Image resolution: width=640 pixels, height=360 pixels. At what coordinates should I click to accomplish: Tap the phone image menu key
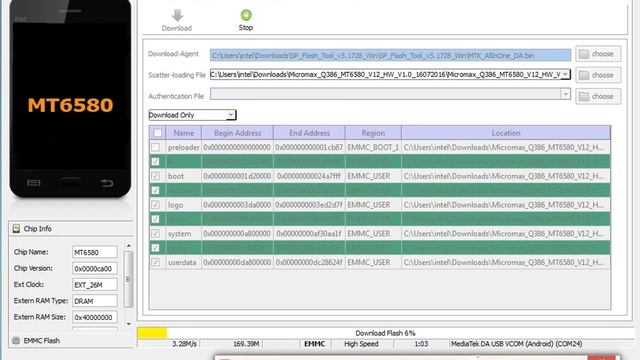(33, 183)
